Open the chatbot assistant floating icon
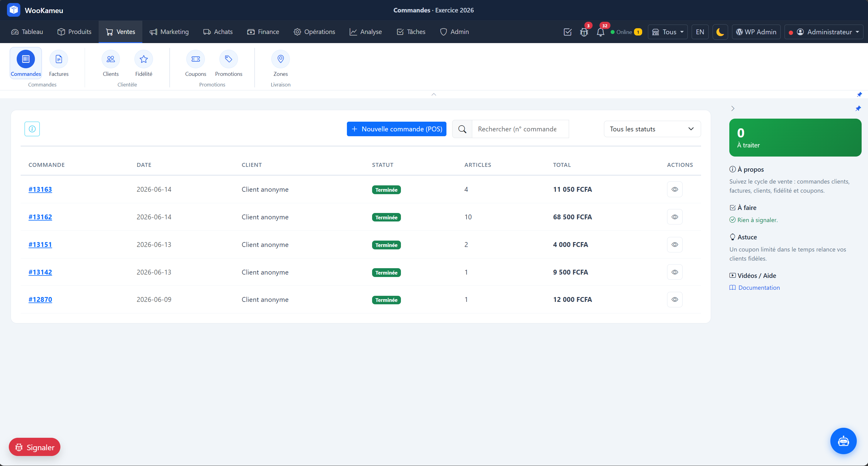868x466 pixels. coord(843,441)
